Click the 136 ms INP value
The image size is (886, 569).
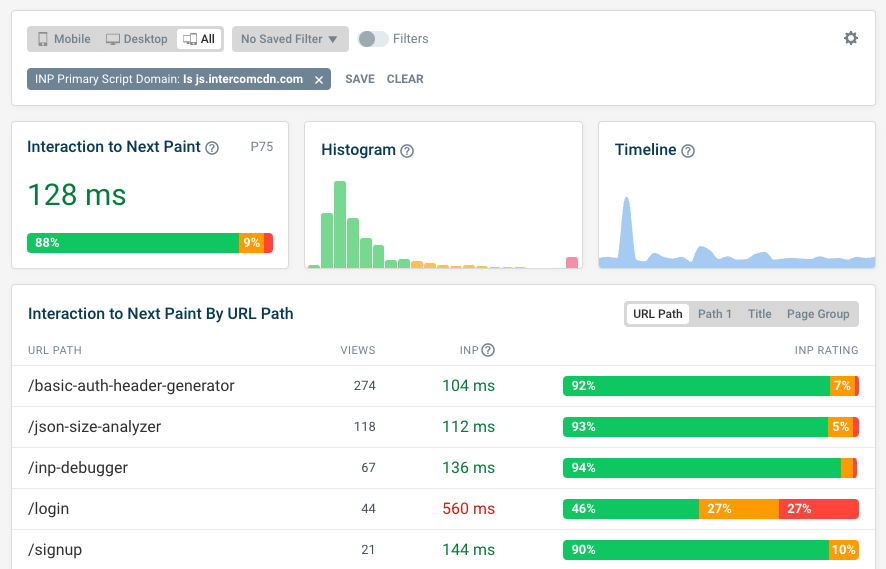click(x=468, y=468)
